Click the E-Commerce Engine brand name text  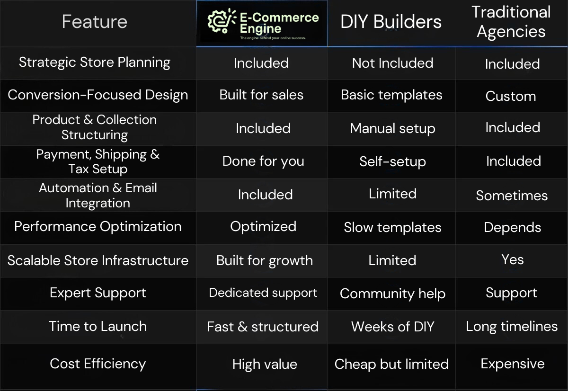(x=279, y=23)
